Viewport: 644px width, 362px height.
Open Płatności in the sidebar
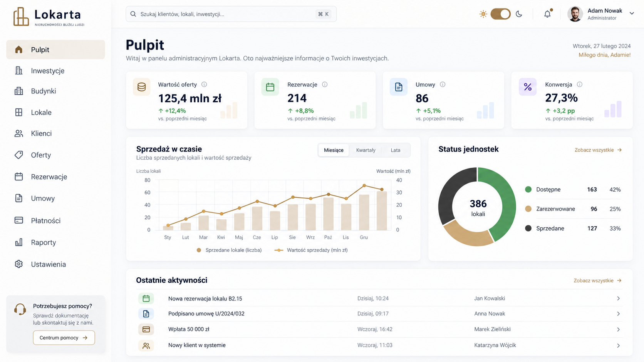pos(55,220)
